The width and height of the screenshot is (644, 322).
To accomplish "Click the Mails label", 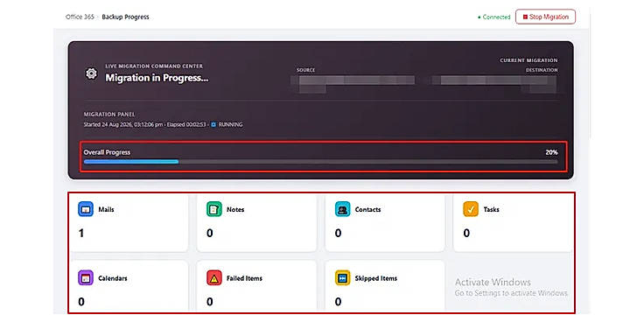I will click(x=107, y=209).
